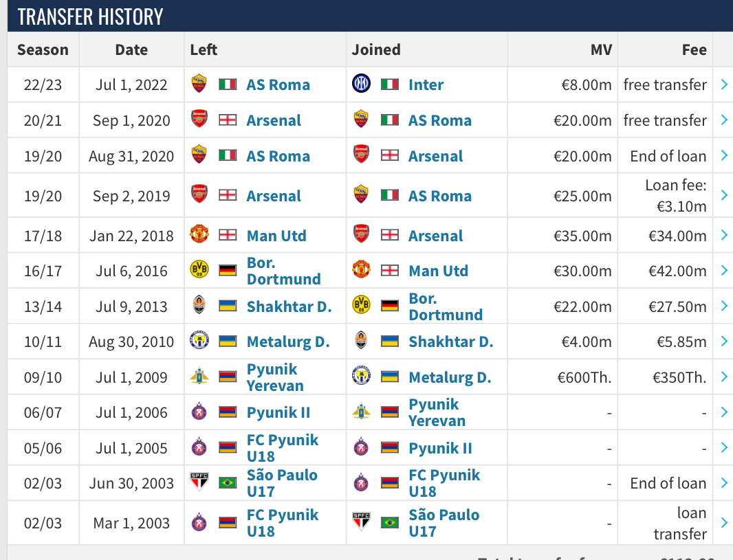Open Pyunik II link in Left column
Screen dimensions: 733x560
point(278,412)
